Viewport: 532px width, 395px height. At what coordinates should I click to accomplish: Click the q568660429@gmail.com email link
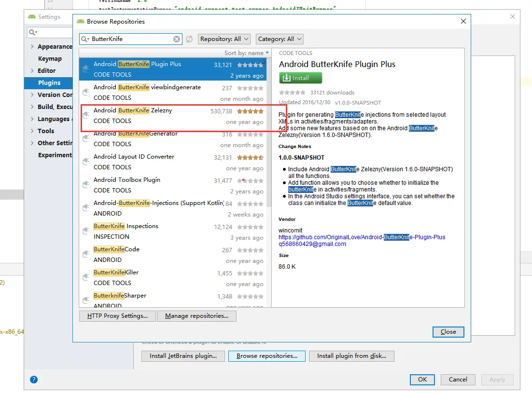tap(312, 244)
